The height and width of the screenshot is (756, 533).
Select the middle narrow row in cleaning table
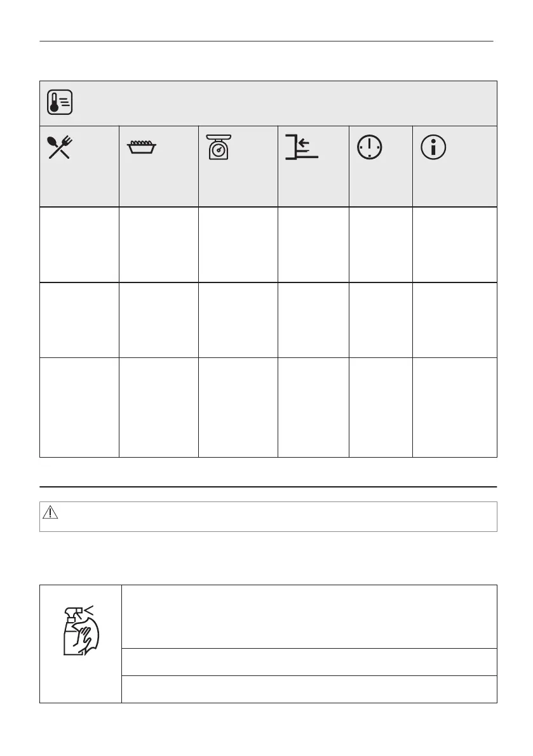tap(309, 662)
